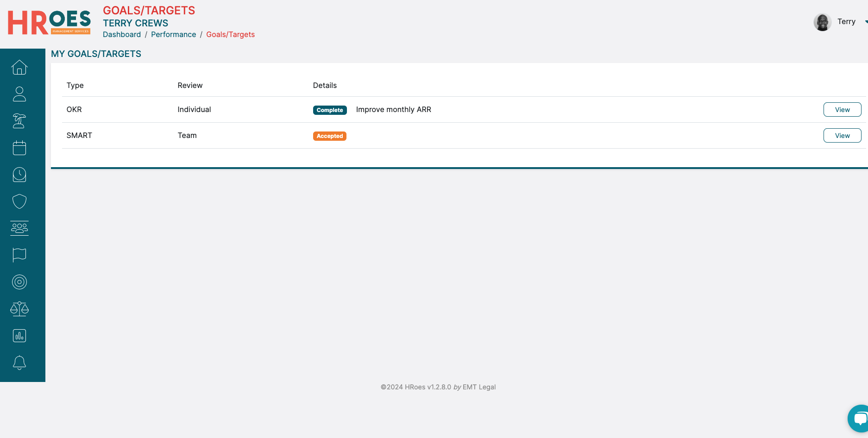View the OKR Improve monthly ARR goal
Screen dimensions: 868x438
(842, 110)
